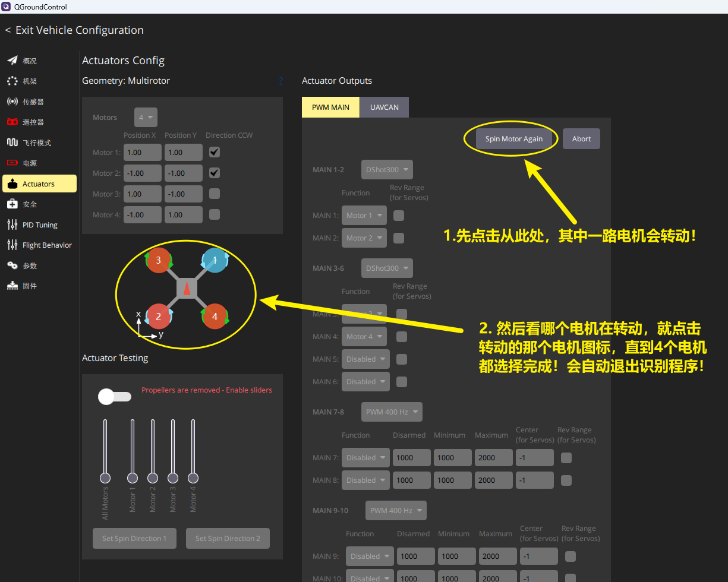This screenshot has height=582, width=728.
Task: Open the 传感器 sensors page icon
Action: (x=12, y=102)
